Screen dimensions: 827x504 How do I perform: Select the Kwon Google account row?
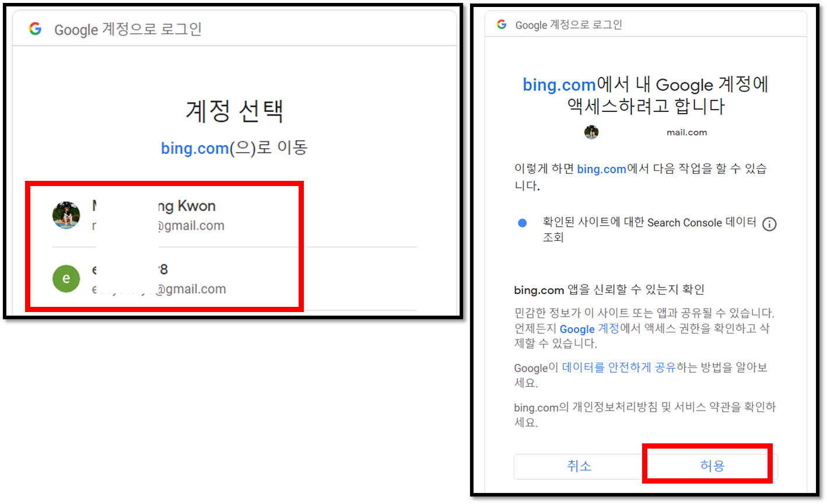pos(234,215)
